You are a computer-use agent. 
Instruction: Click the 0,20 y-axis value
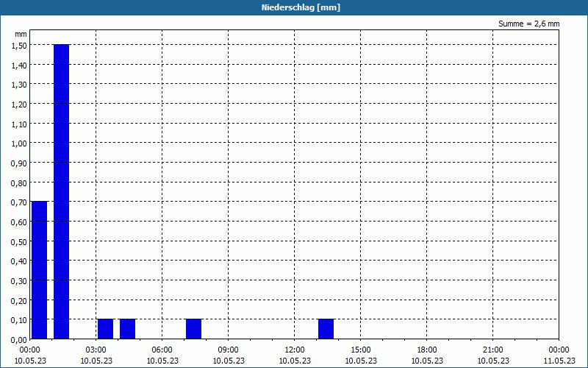pos(19,301)
